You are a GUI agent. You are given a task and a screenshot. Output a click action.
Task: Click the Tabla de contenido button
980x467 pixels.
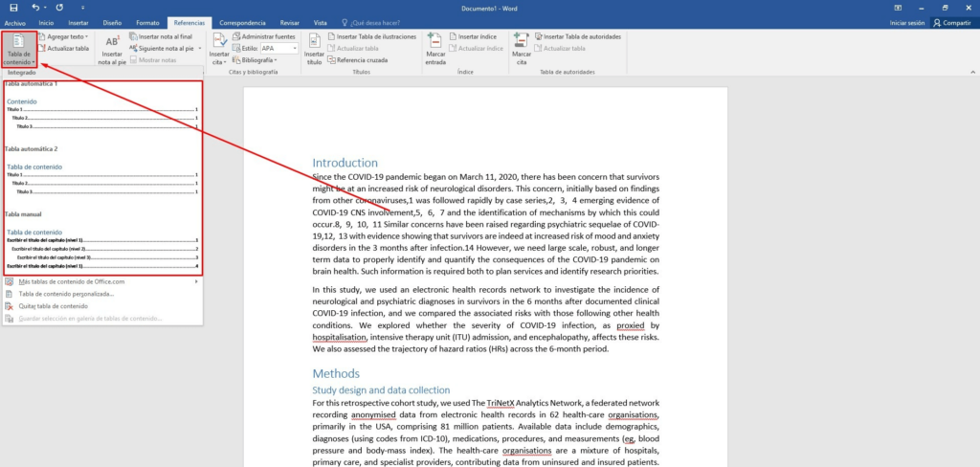pyautogui.click(x=19, y=50)
